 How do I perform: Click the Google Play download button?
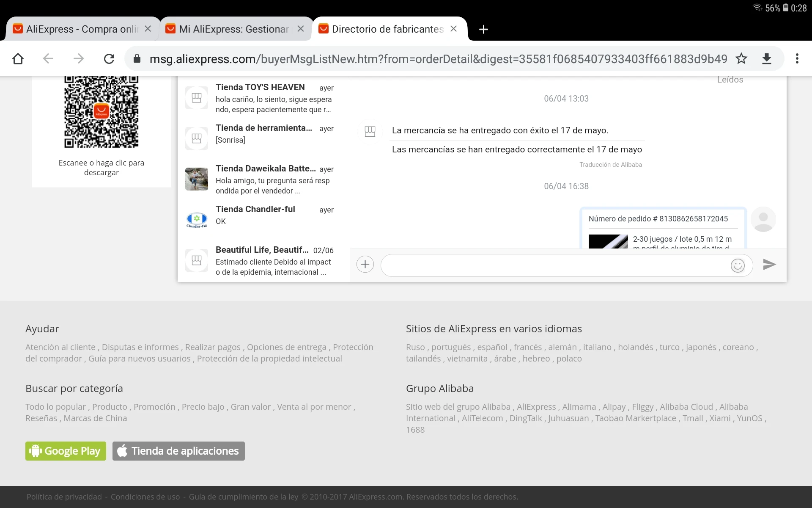click(66, 451)
